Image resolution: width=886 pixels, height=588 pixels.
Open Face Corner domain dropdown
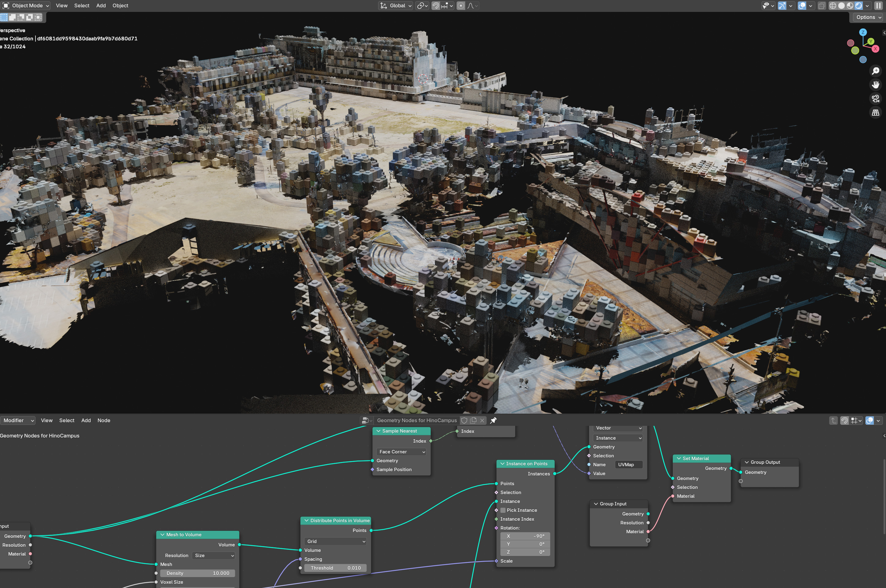[401, 452]
